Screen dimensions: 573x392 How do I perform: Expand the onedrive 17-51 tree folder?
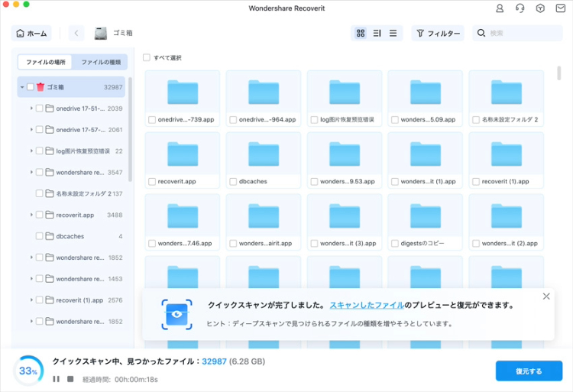(x=31, y=109)
